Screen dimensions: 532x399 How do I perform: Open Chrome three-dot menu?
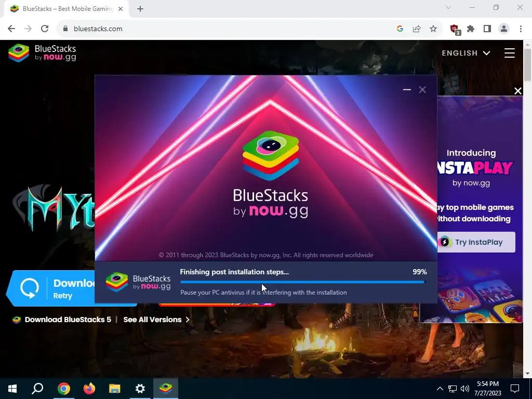[521, 29]
